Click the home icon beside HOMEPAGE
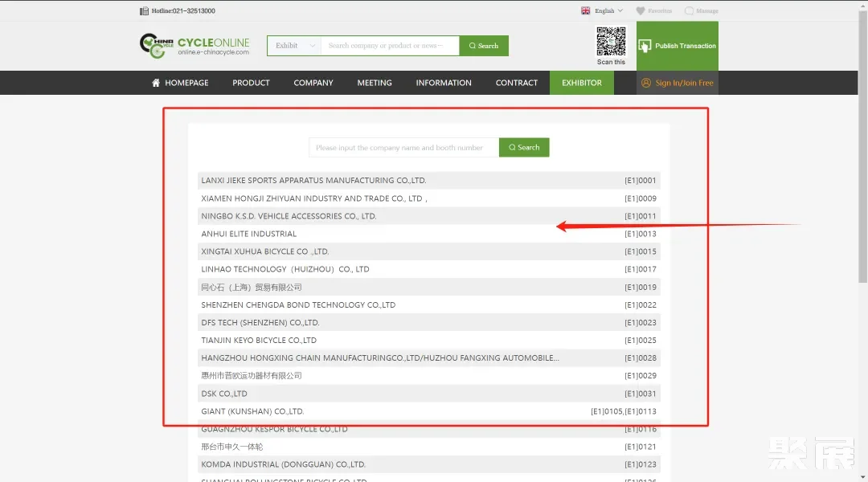 coord(156,83)
